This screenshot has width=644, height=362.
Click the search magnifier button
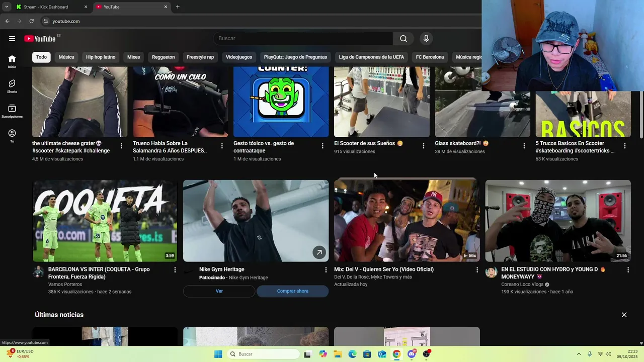404,39
